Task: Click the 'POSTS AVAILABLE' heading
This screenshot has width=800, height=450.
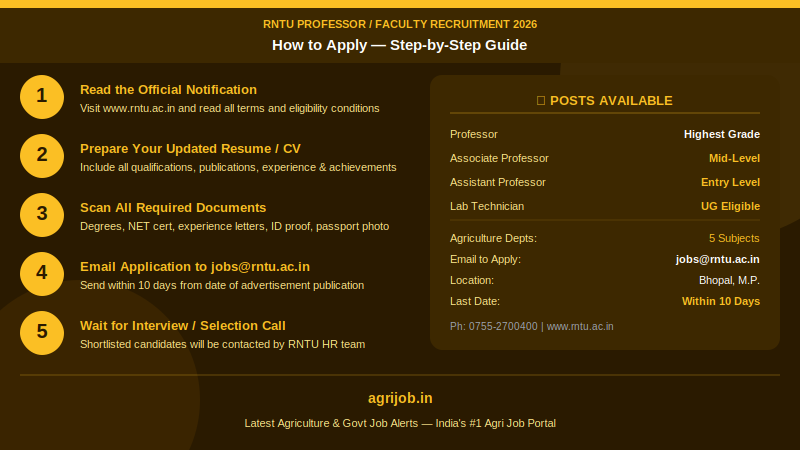Action: click(x=611, y=101)
